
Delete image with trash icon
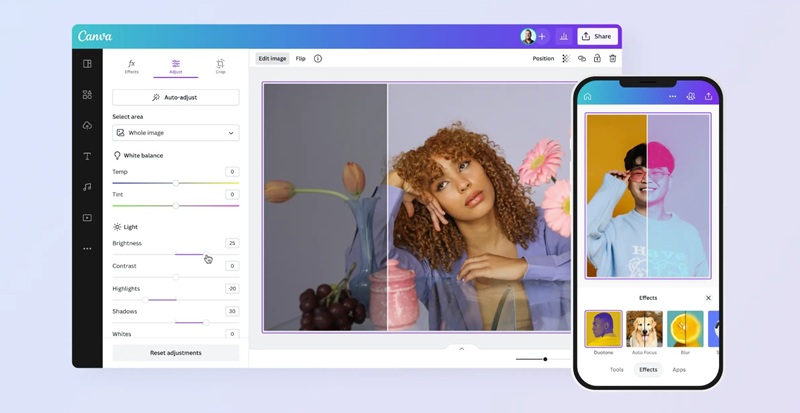[x=613, y=59]
